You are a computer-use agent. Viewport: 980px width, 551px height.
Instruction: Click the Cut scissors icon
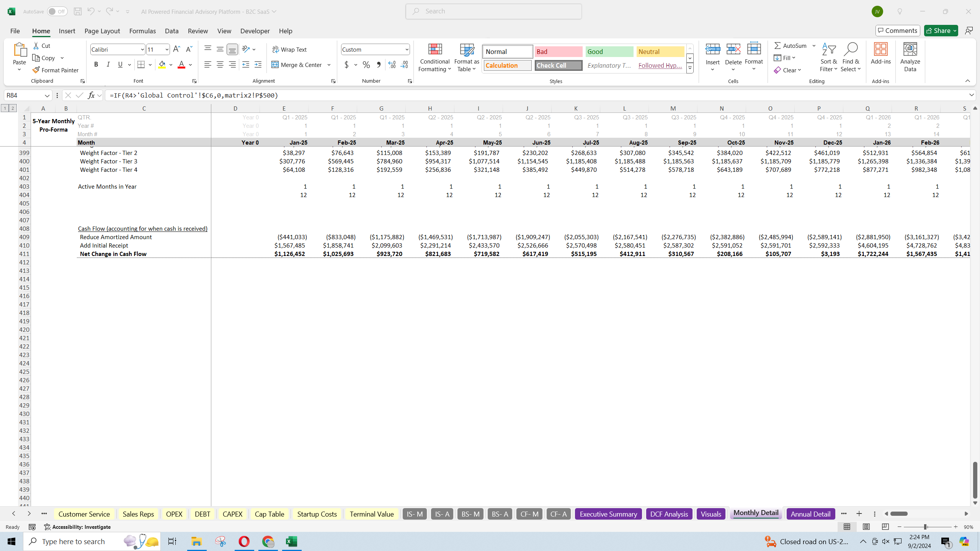pos(36,46)
